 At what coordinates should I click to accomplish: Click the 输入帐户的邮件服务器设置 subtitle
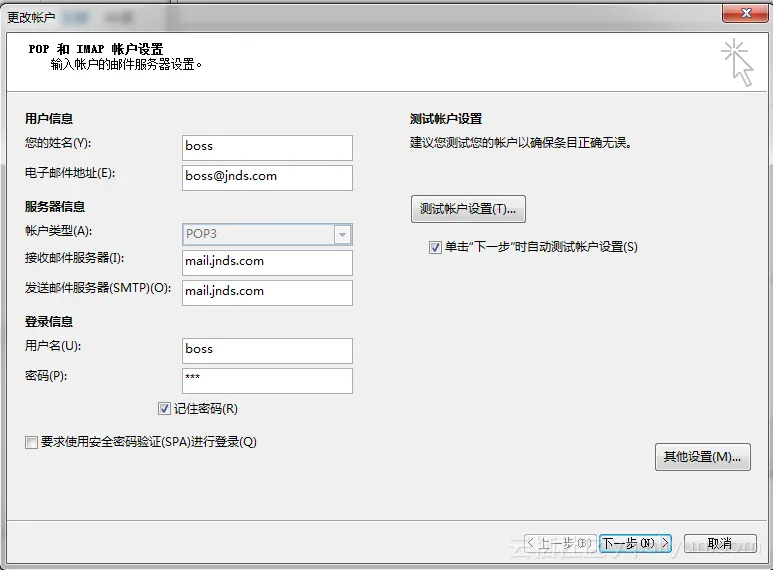click(x=126, y=65)
